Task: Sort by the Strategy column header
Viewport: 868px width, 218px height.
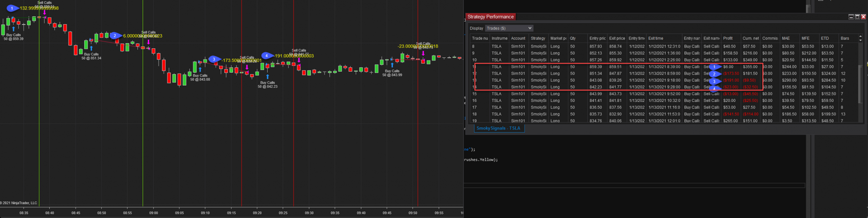Action: point(538,38)
